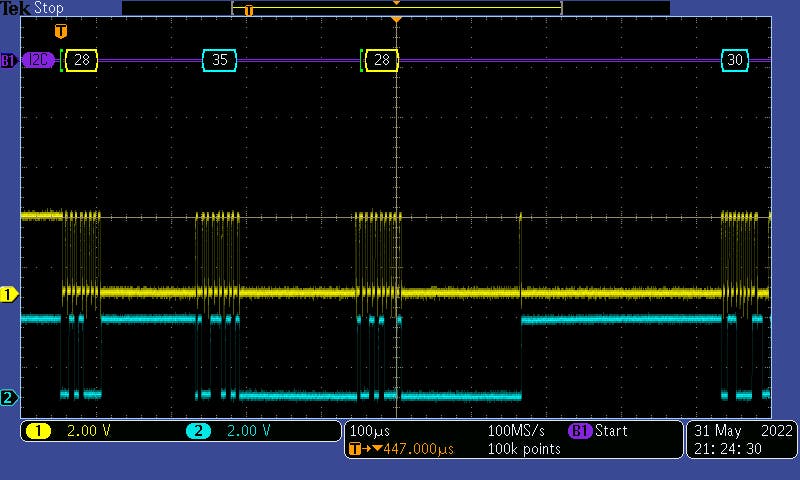The height and width of the screenshot is (480, 800).
Task: Click the orange trigger triangle at top center
Action: point(396,20)
